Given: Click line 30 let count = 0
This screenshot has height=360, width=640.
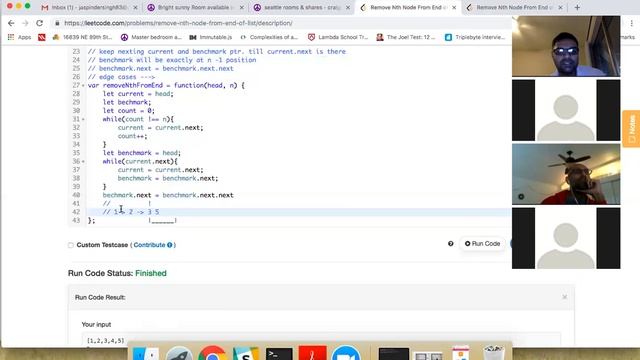Looking at the screenshot, I should pyautogui.click(x=129, y=111).
